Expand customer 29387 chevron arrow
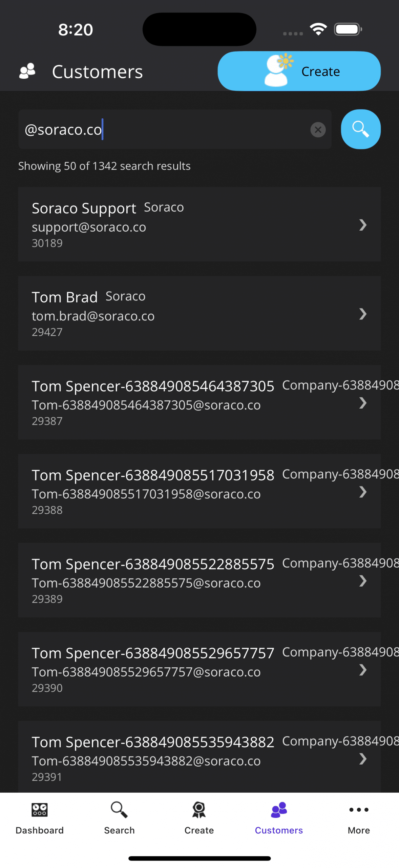The width and height of the screenshot is (399, 868). 363,403
